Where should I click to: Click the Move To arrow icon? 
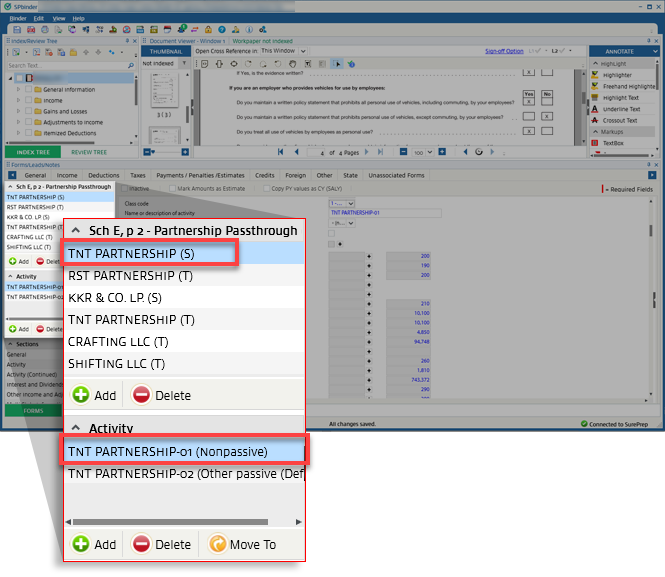click(x=216, y=544)
